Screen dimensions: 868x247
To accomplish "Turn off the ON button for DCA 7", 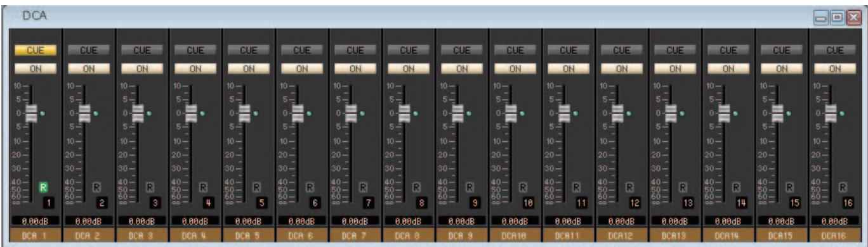I will point(355,68).
